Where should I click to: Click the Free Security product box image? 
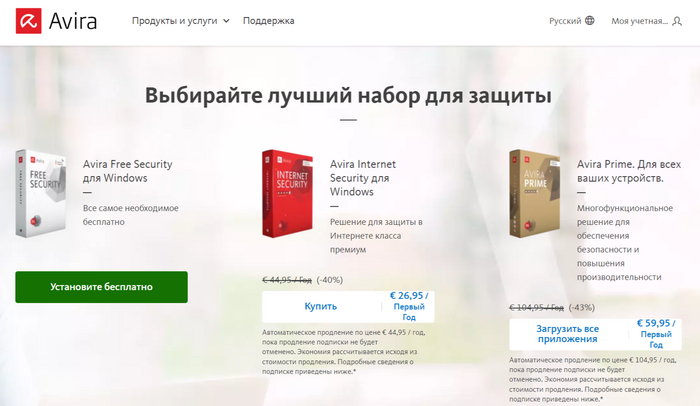(x=41, y=193)
